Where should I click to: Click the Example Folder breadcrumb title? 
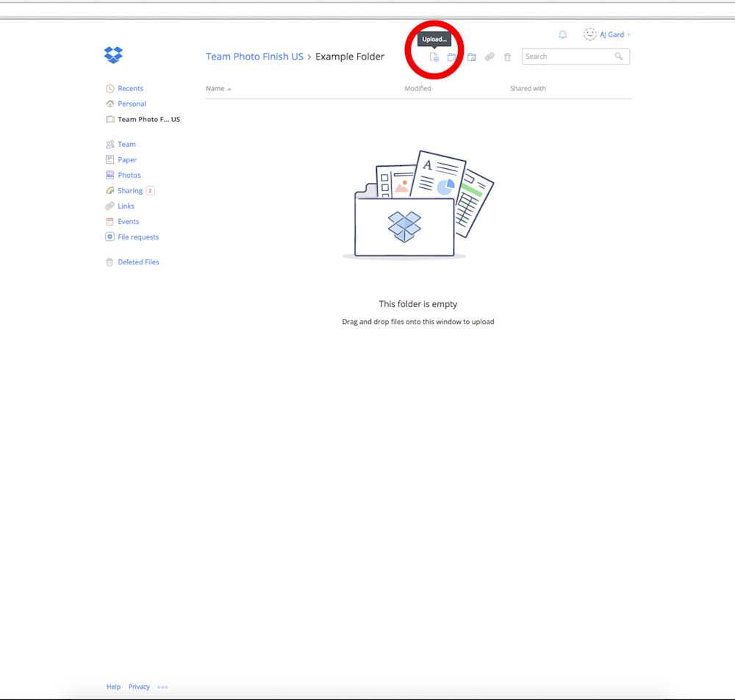pos(350,57)
